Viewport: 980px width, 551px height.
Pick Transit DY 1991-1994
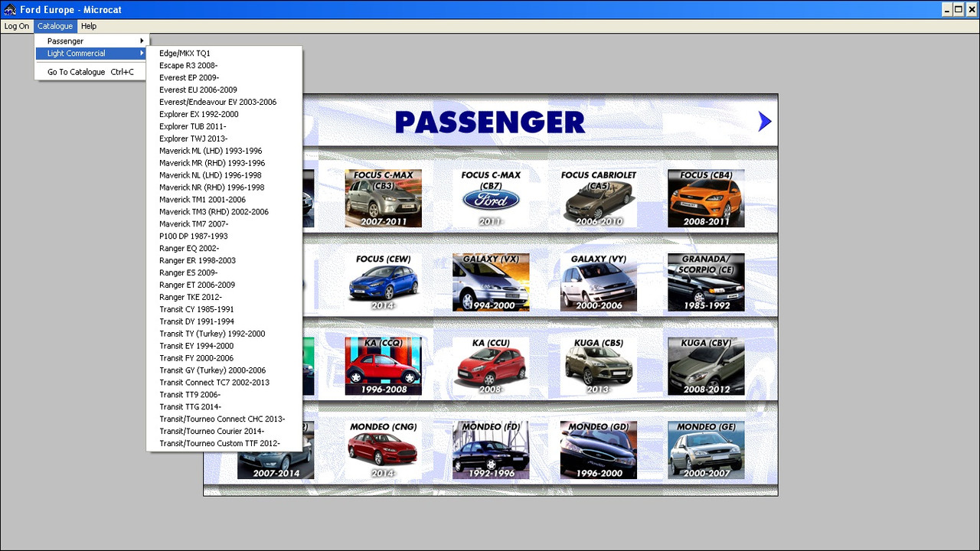[x=224, y=322]
